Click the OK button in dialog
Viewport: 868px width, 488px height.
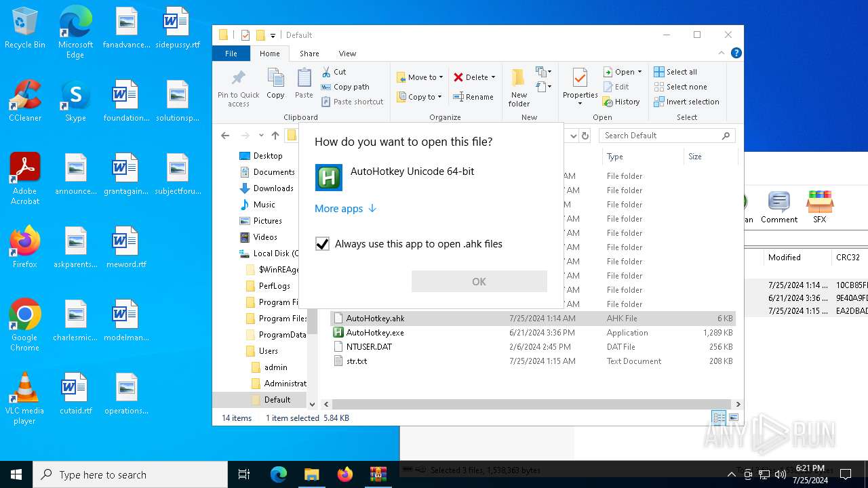pos(479,281)
